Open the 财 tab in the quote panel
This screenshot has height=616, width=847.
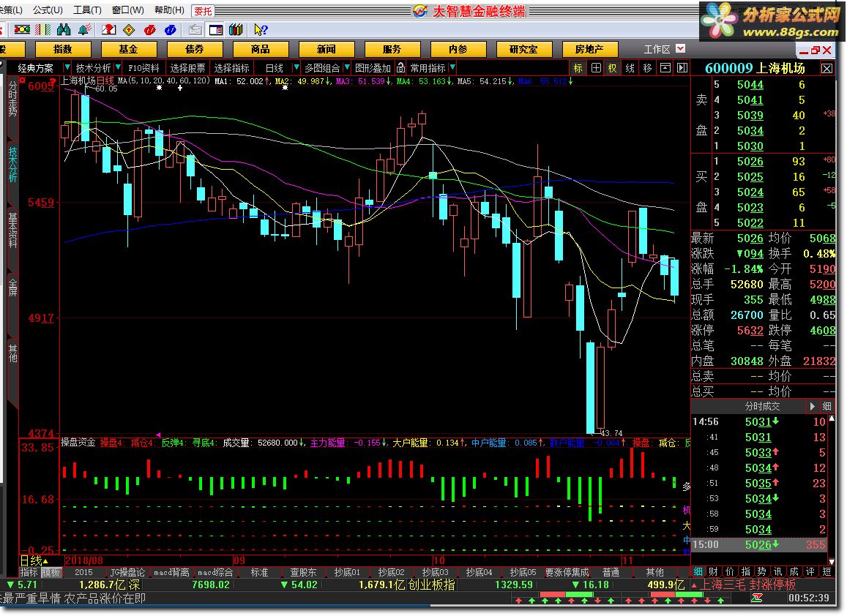[x=714, y=571]
